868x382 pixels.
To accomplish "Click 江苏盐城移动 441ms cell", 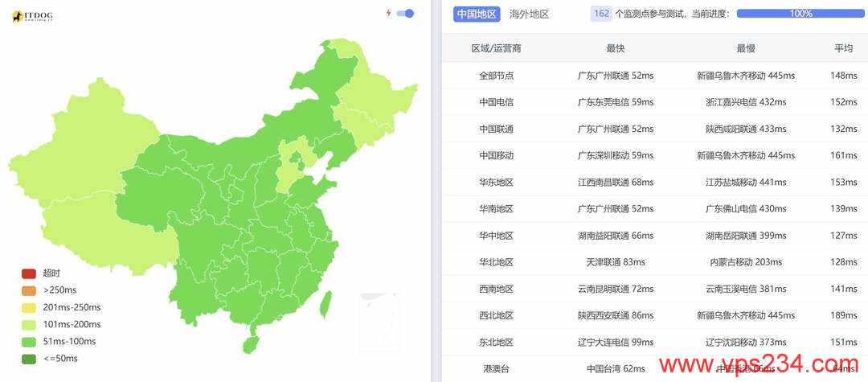I will (x=746, y=182).
